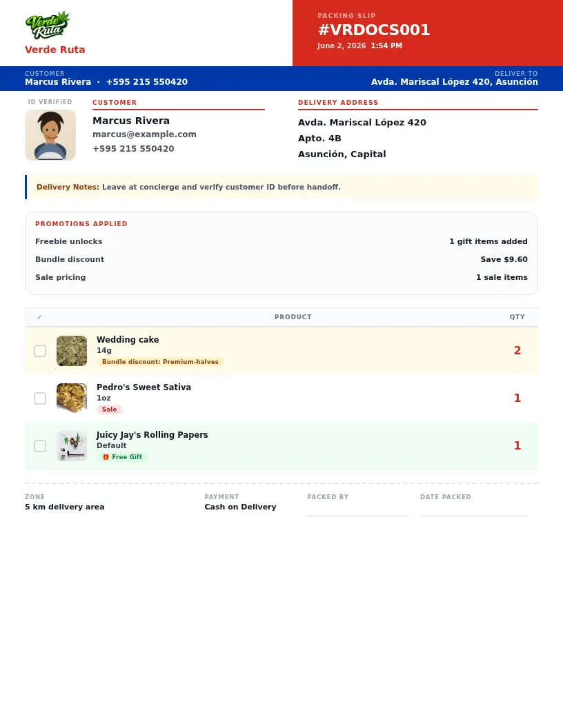Select packing slip number #VRDOCS001
The width and height of the screenshot is (563, 728).
pos(374,30)
